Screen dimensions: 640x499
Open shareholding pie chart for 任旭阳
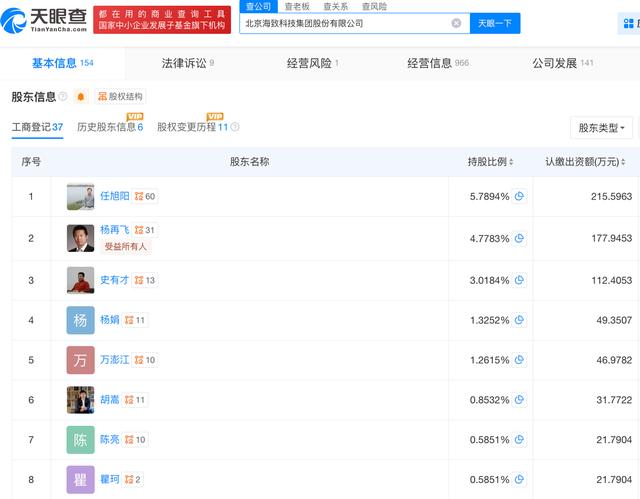[x=519, y=196]
